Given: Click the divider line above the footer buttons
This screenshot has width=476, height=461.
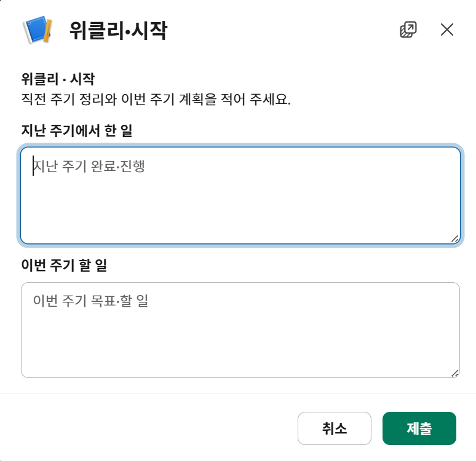Looking at the screenshot, I should coord(238,393).
